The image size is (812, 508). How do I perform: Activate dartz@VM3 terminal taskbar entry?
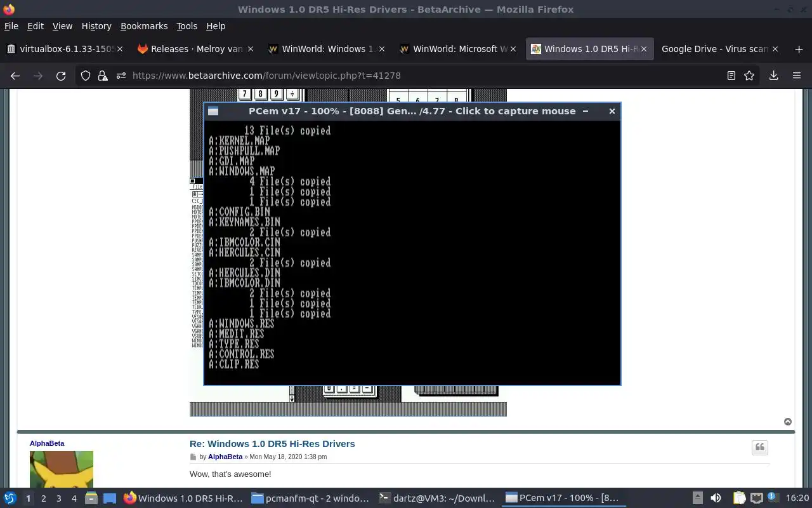coord(437,498)
